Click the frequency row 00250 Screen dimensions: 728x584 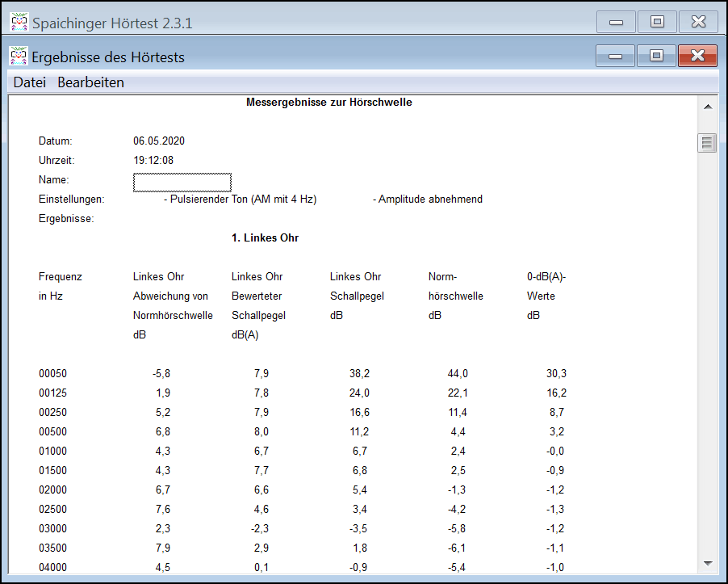pyautogui.click(x=53, y=413)
